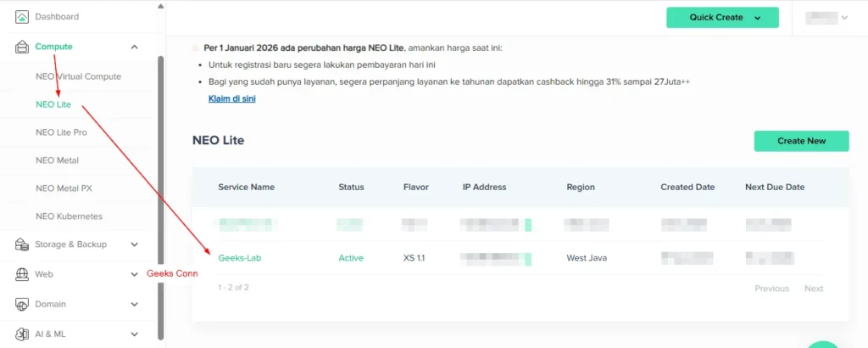Open the account menu dropdown arrow
Screen dimensions: 868x348
pos(844,18)
